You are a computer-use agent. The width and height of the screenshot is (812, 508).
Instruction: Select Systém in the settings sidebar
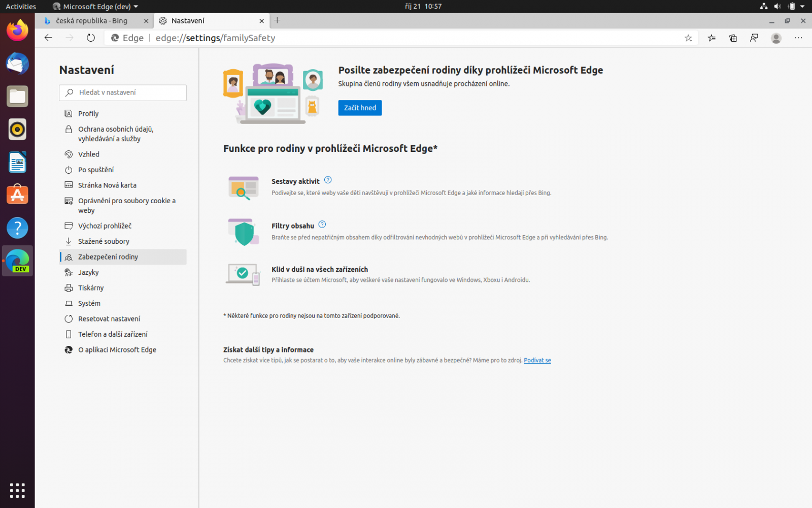tap(90, 303)
